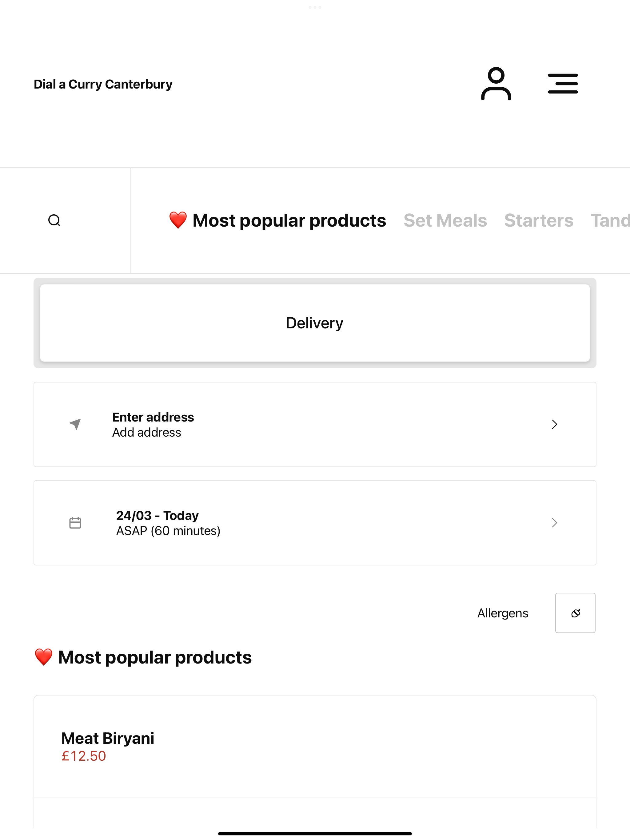
Task: Open the hamburger menu
Action: click(563, 84)
